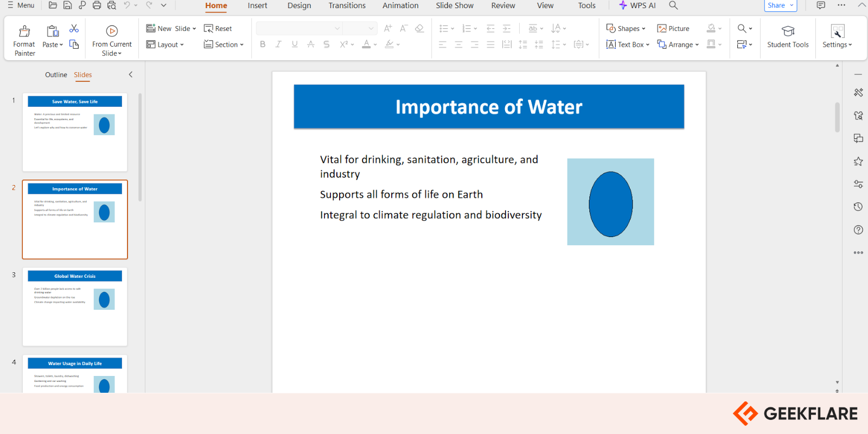Screen dimensions: 868x434
Task: Open the file folder icon in top bar
Action: point(53,5)
